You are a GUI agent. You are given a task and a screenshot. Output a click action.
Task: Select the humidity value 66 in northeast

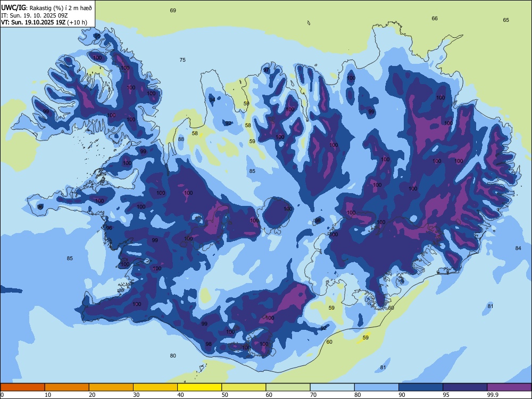435,18
